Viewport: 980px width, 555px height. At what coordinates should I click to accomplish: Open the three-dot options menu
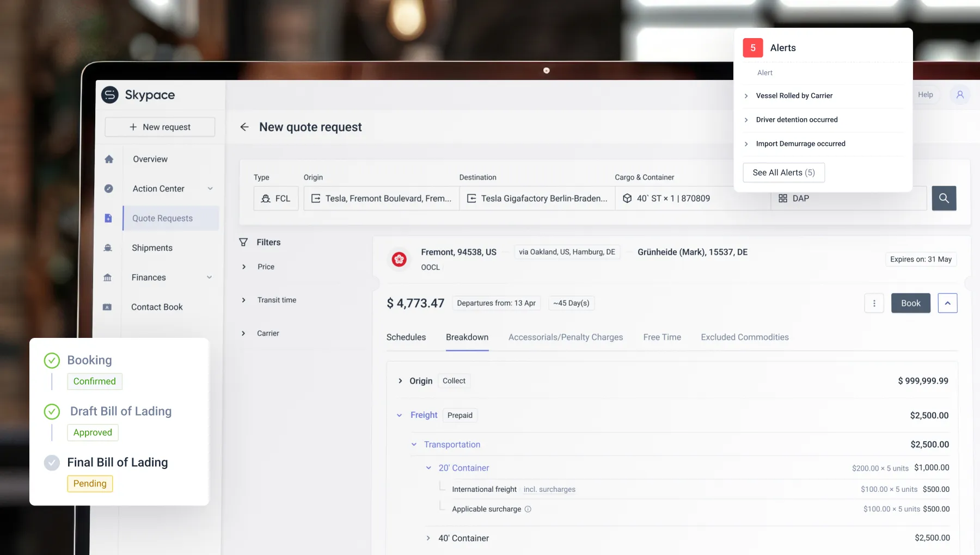coord(874,303)
